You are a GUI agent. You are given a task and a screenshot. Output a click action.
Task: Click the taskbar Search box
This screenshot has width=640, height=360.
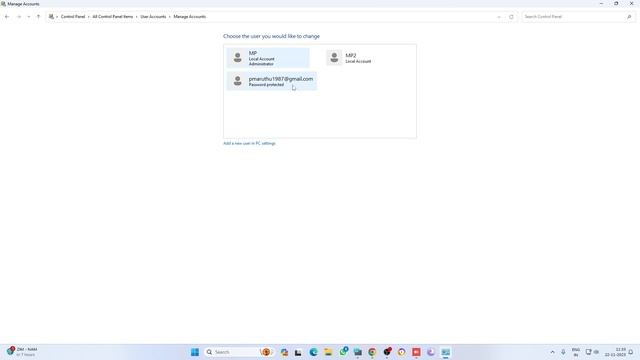(x=238, y=352)
